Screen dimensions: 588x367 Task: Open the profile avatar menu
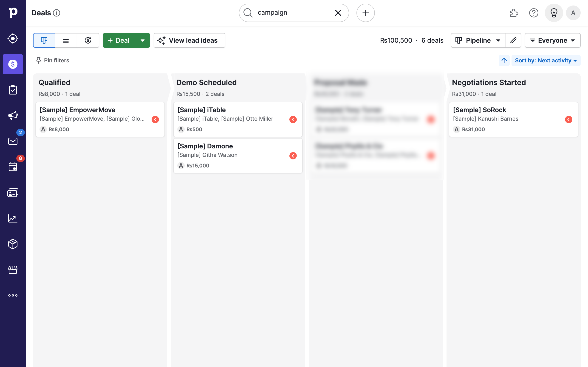click(x=573, y=13)
